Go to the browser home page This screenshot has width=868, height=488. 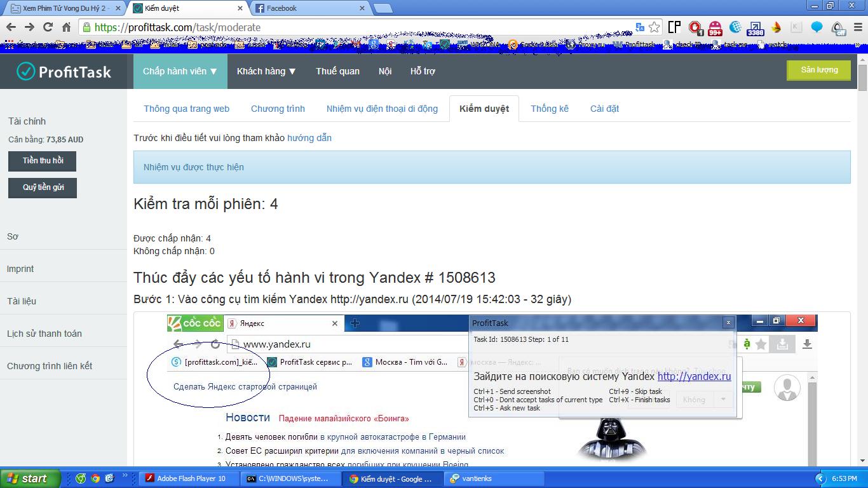[66, 27]
